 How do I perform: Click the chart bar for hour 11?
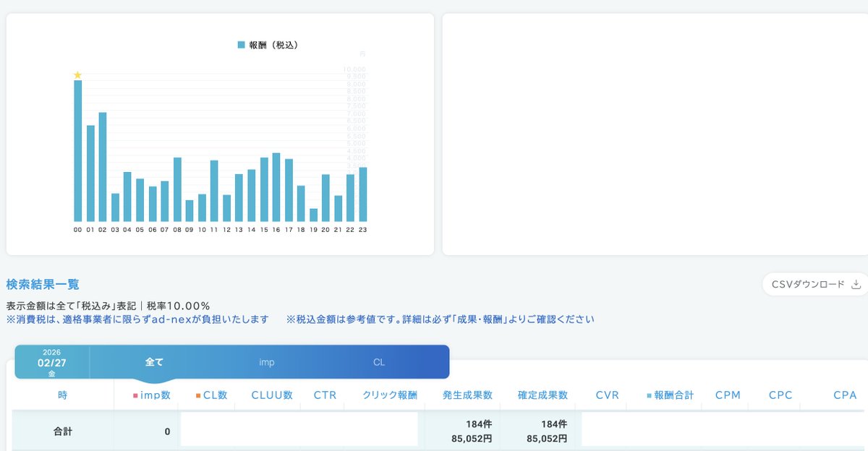214,191
